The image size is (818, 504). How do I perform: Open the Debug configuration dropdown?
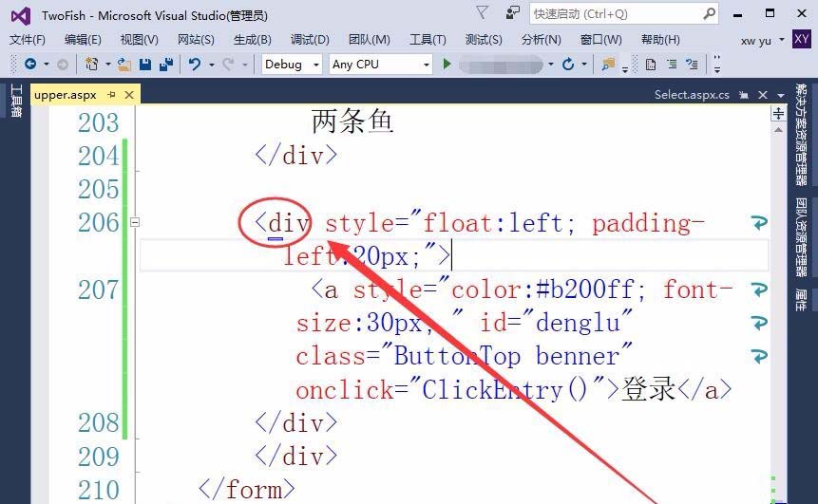292,65
